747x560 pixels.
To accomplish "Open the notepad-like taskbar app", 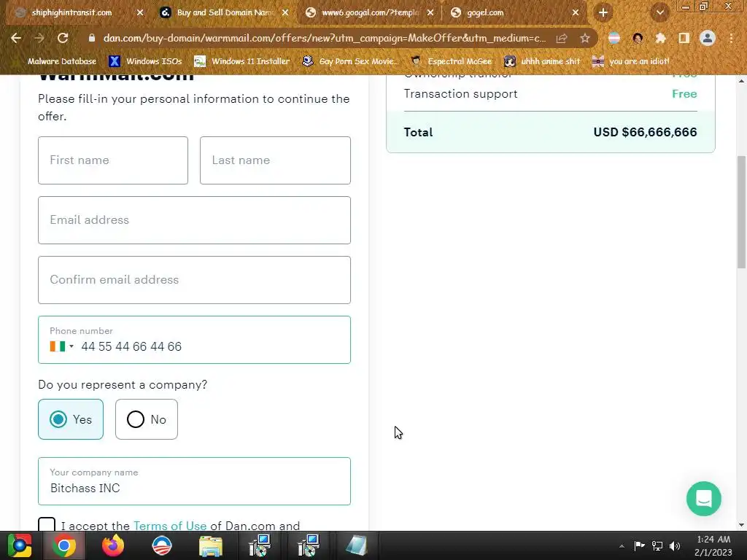I will click(356, 545).
